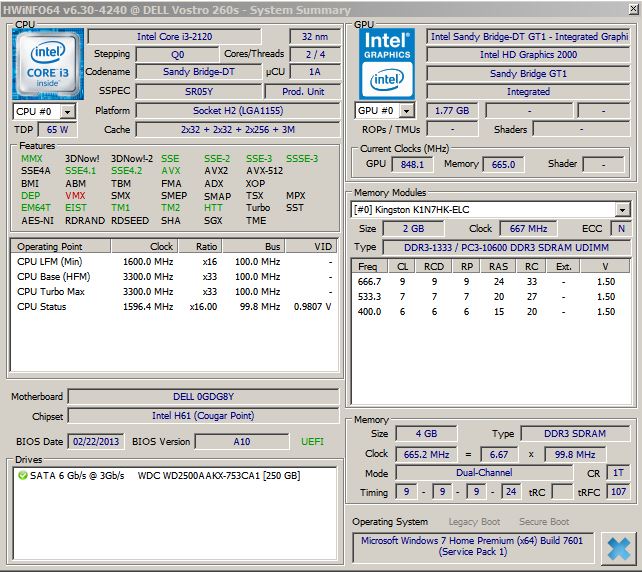Click the total memory size 4 GB field

[426, 434]
